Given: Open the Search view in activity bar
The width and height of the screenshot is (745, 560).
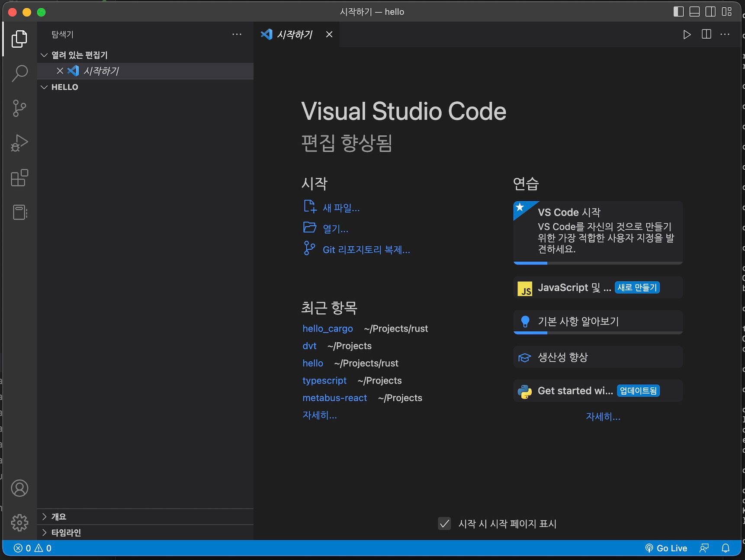Looking at the screenshot, I should click(x=19, y=73).
